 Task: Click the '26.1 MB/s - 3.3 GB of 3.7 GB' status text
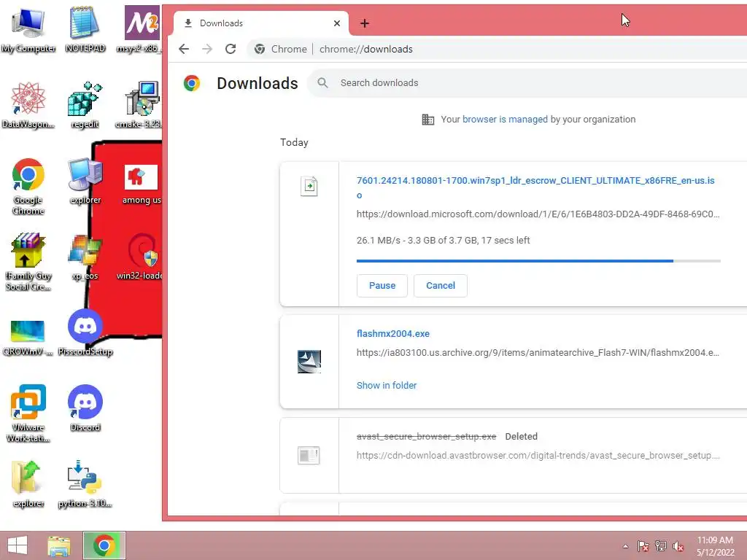click(443, 241)
